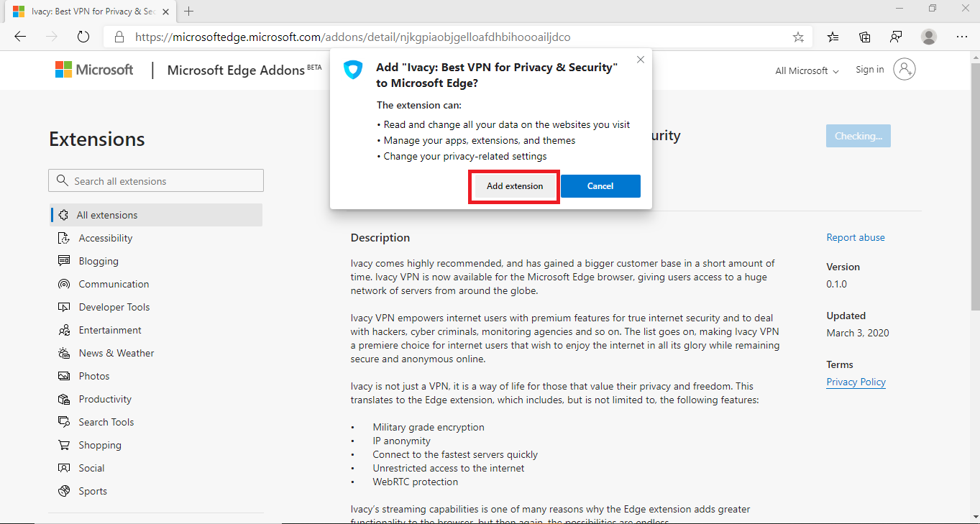
Task: Click the Military grade encryption bullet
Action: coord(429,427)
